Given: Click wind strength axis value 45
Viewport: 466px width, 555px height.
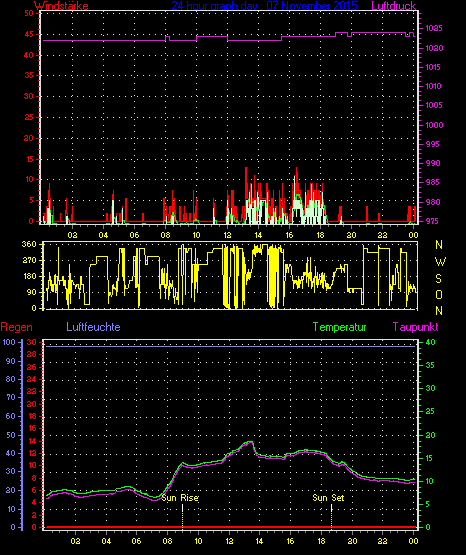Looking at the screenshot, I should pos(29,34).
